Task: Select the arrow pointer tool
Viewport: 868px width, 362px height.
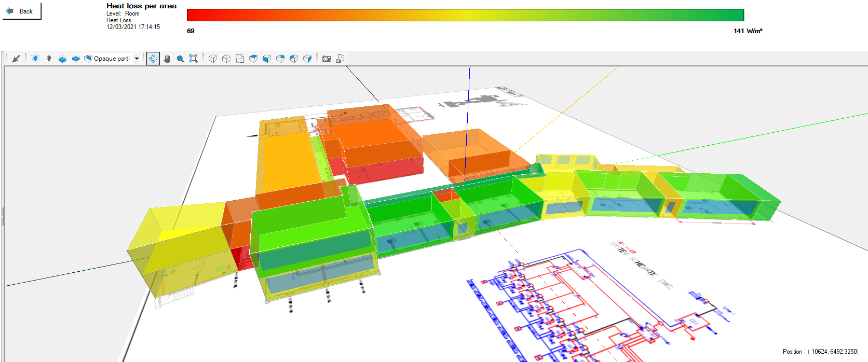Action: [x=16, y=59]
